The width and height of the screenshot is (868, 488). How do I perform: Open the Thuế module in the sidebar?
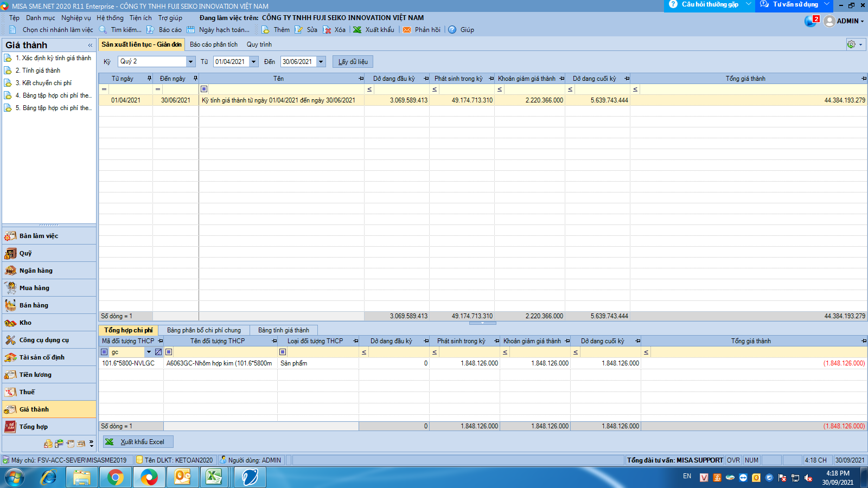click(x=49, y=392)
